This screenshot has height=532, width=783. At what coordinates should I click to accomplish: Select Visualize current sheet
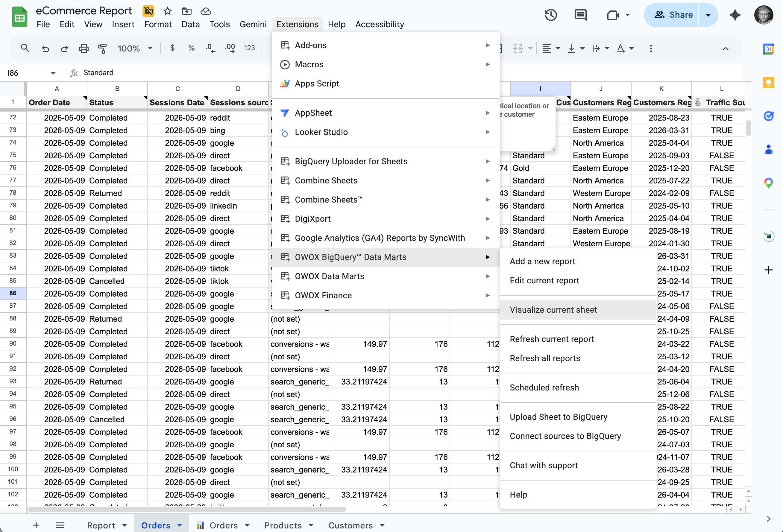[578, 310]
